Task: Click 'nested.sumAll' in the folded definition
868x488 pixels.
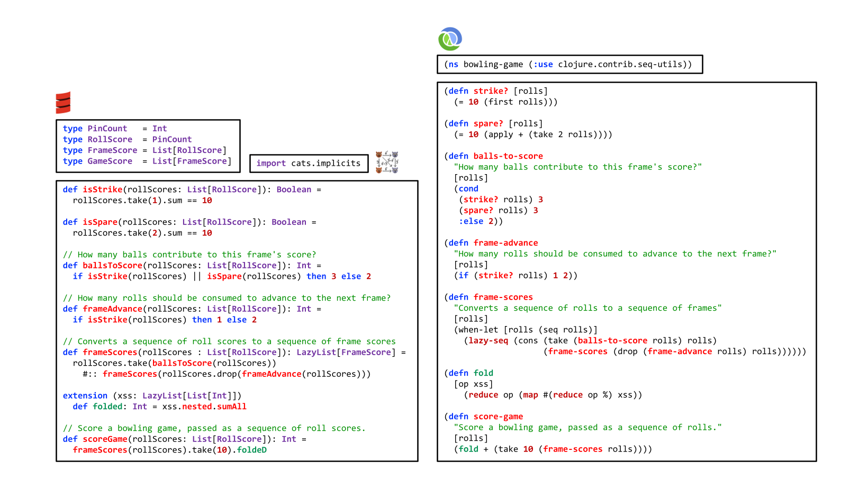Action: 214,407
